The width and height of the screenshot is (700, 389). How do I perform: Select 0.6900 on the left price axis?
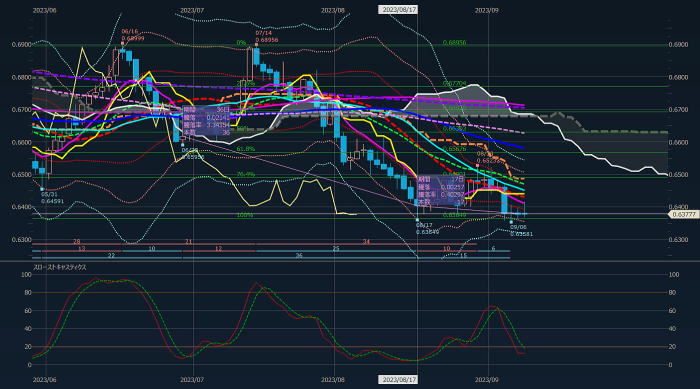(x=21, y=45)
